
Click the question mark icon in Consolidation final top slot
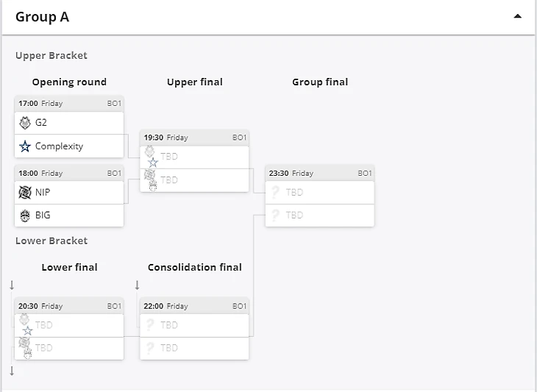coord(150,324)
